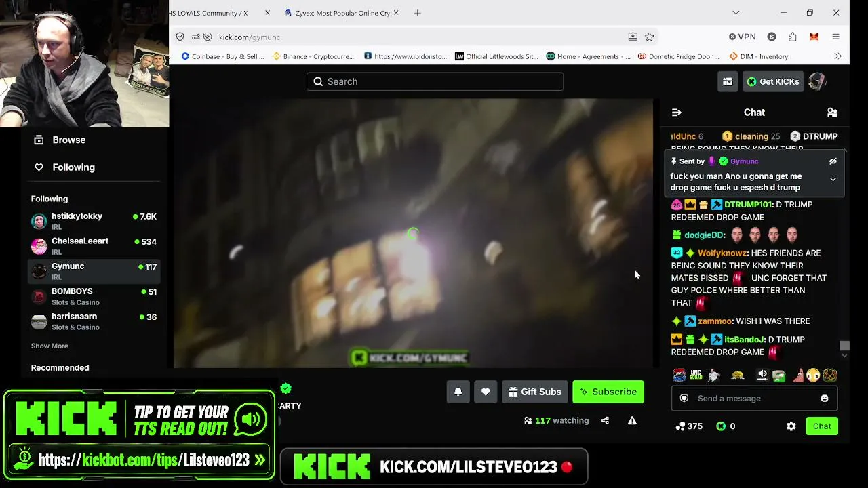
Task: Close the Zyvex browser tab
Action: [396, 13]
